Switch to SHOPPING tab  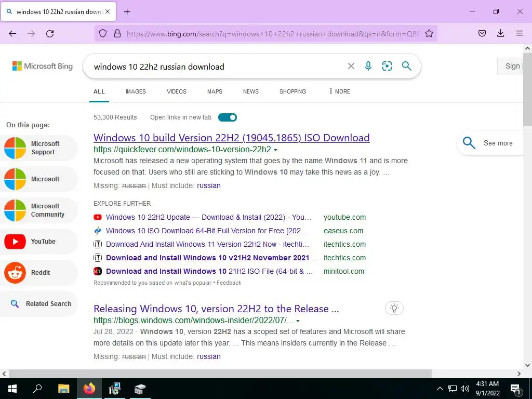292,91
